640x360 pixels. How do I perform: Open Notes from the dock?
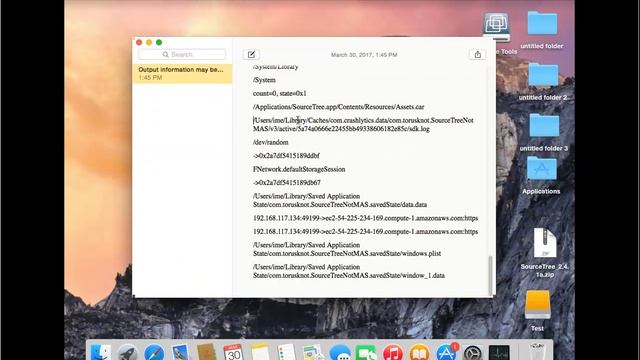tap(260, 353)
